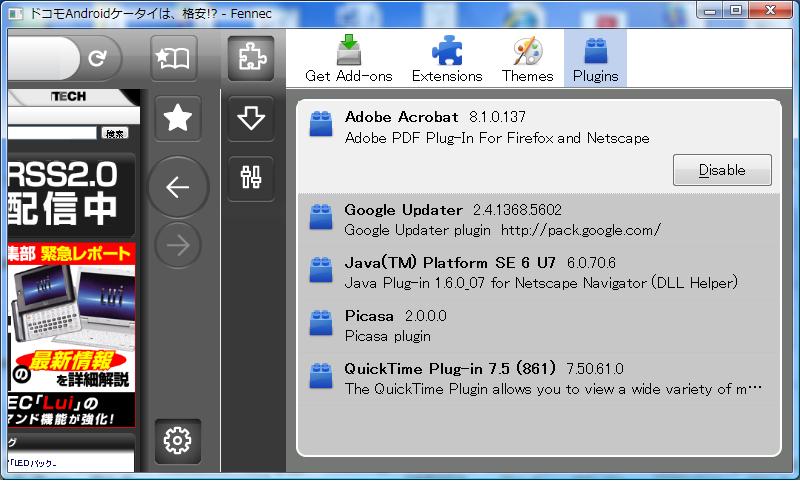Viewport: 800px width, 481px height.
Task: Switch to the Get Add-ons tab
Action: click(348, 59)
